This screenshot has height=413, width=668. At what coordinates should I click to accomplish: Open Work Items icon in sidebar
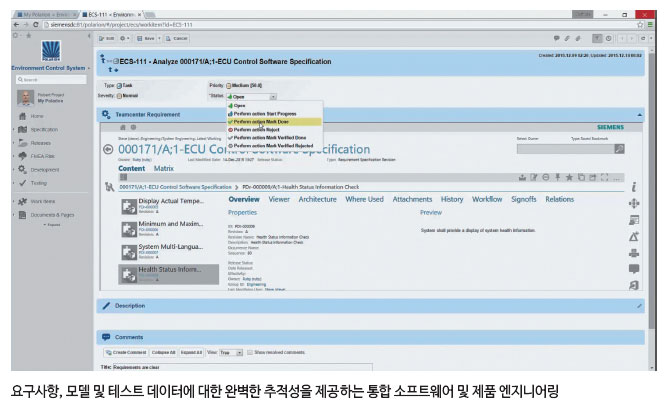[x=23, y=201]
